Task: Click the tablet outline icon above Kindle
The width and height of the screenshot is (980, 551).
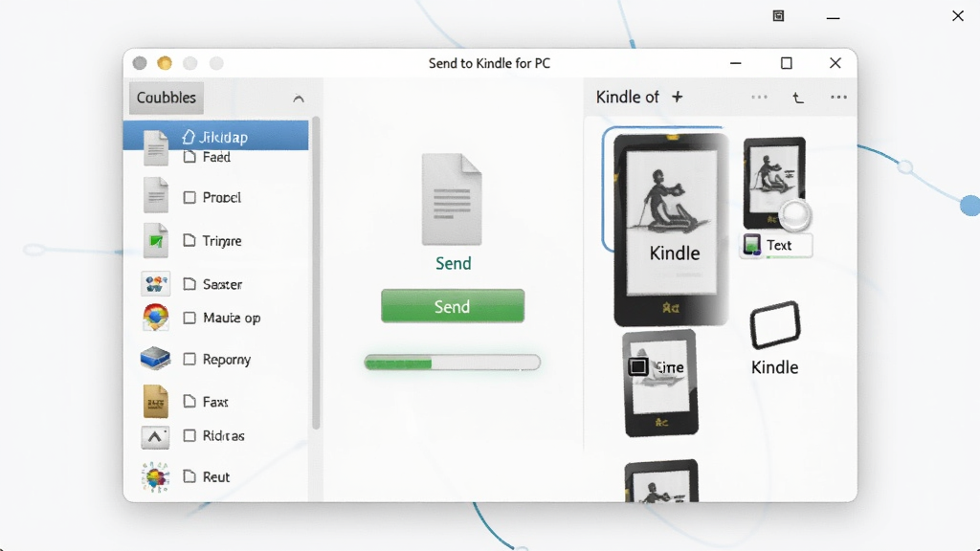Action: click(x=775, y=325)
